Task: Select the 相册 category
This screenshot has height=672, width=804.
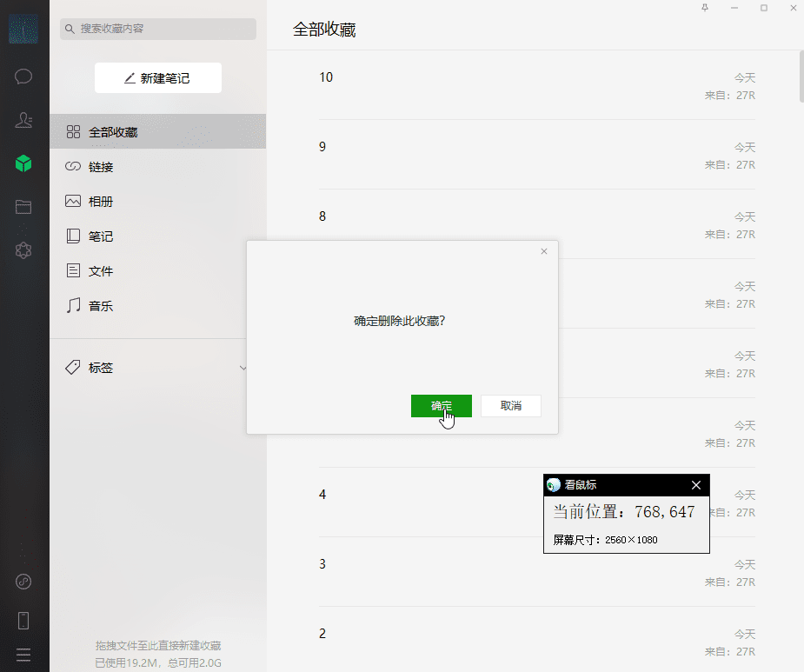Action: pyautogui.click(x=101, y=202)
